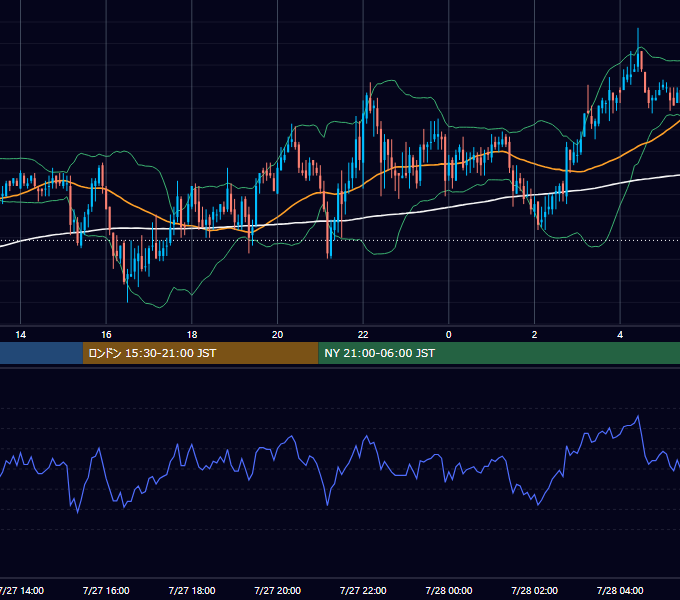This screenshot has width=680, height=600.
Task: Click the 2 hour axis label
Action: tap(534, 335)
